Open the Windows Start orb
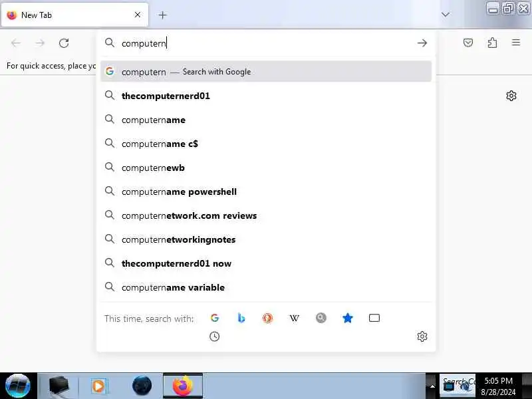The width and height of the screenshot is (532, 399). pos(18,386)
